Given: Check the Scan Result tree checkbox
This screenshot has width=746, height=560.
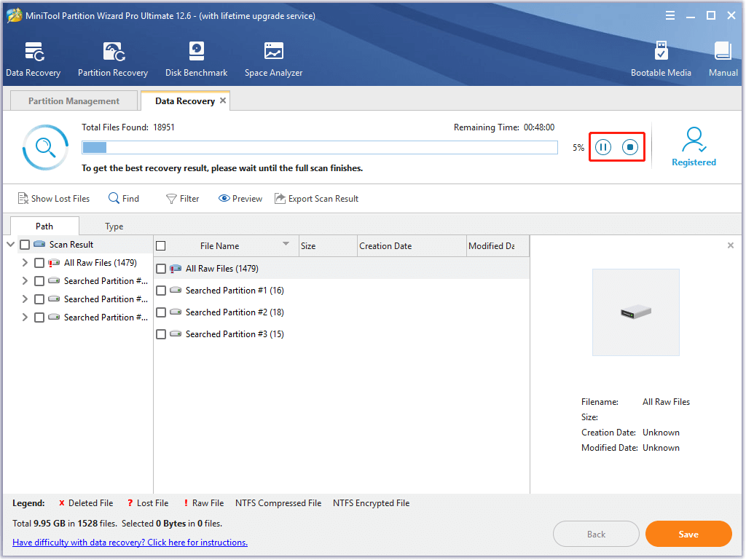Looking at the screenshot, I should [x=25, y=245].
